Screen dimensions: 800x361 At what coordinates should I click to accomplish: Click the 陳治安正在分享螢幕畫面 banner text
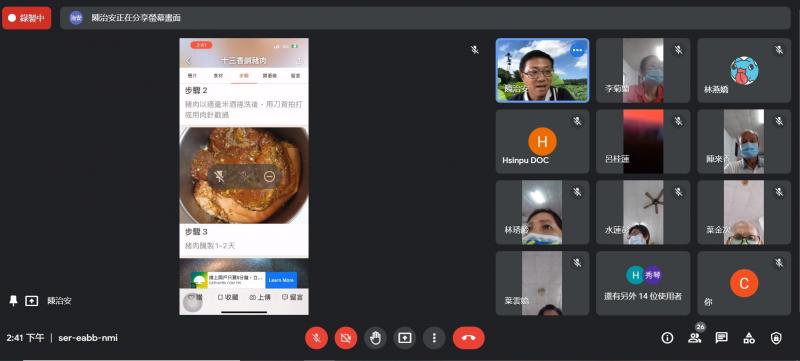coord(136,18)
